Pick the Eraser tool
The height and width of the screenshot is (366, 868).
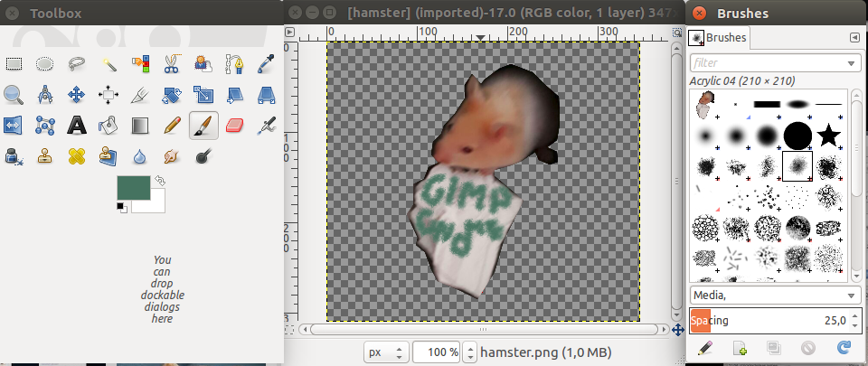tap(235, 126)
